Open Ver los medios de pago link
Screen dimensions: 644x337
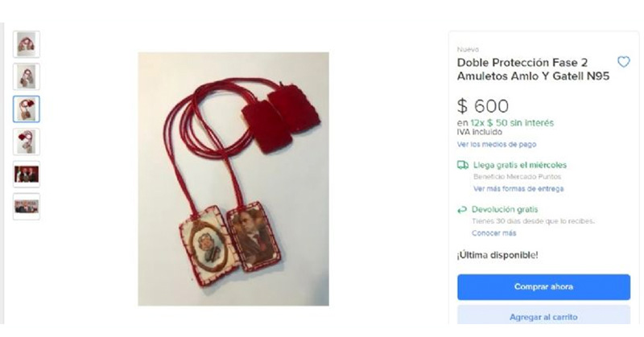[x=497, y=145]
